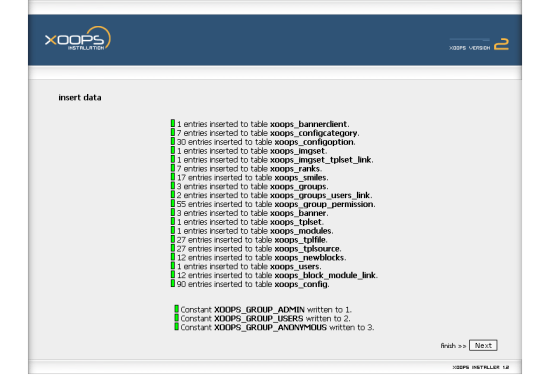Viewport: 550px width, 388px height.
Task: Click the xoops_imgset_tplset_link table name
Action: 321,160
